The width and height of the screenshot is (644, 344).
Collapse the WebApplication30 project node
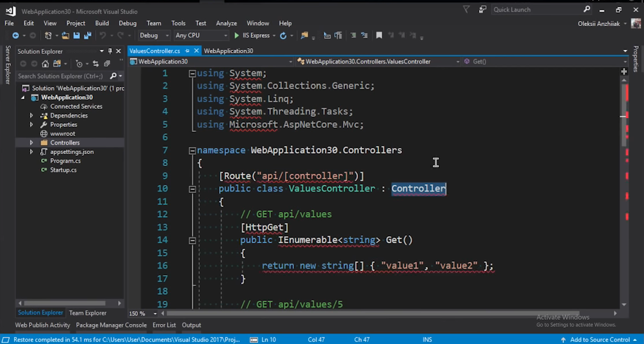coord(23,98)
